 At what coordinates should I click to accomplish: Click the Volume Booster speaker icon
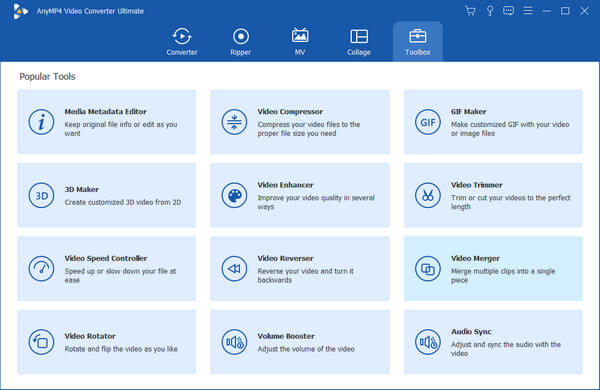(x=234, y=342)
